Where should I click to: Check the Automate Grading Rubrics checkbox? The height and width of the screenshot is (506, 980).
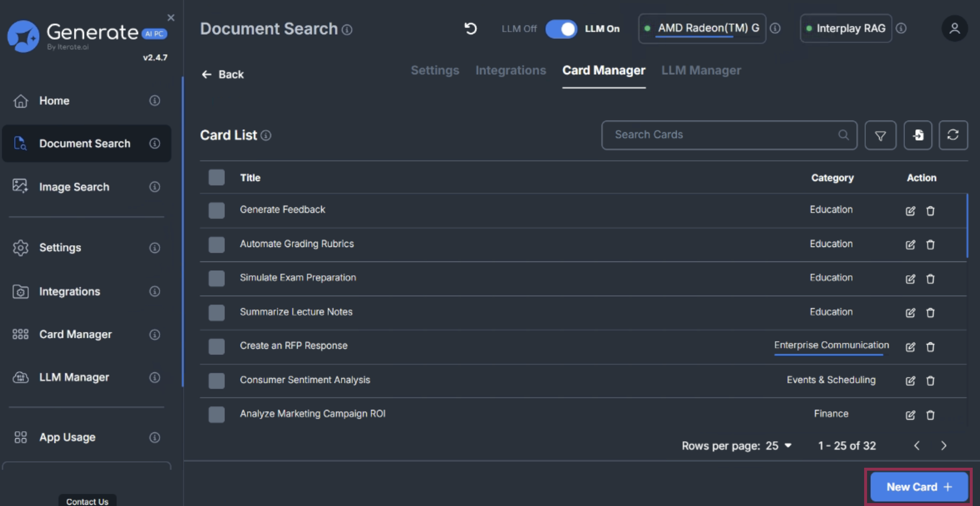(217, 245)
